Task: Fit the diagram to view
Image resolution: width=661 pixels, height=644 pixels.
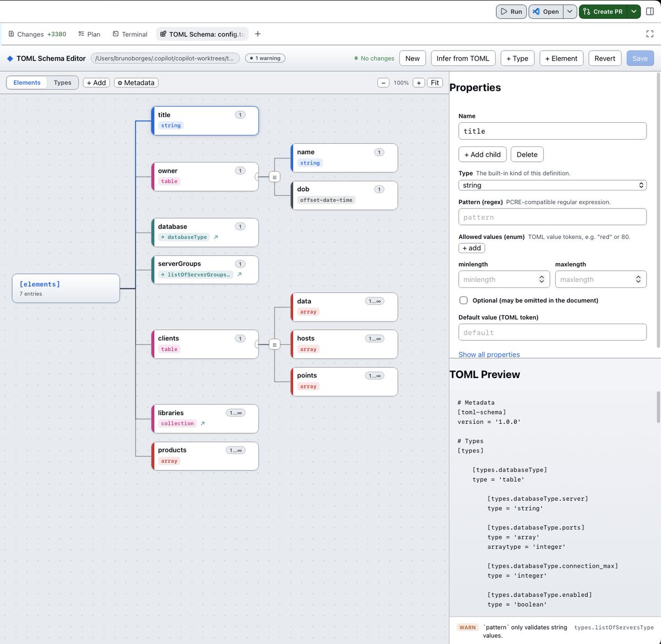Action: [x=435, y=83]
